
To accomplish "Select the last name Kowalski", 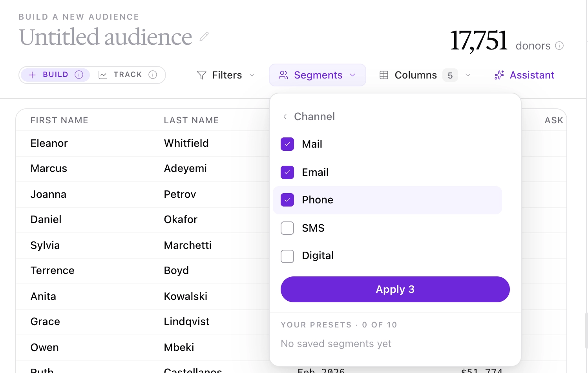I will (186, 296).
